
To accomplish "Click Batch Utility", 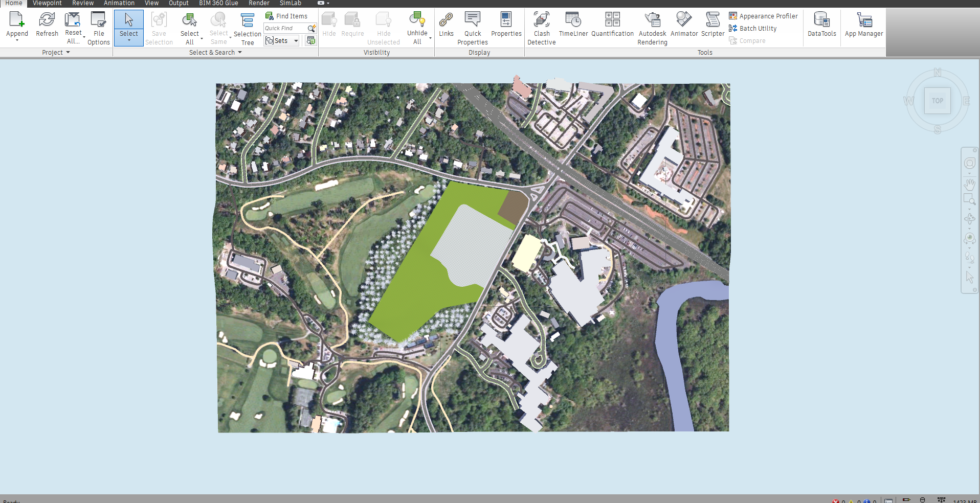I will 752,29.
